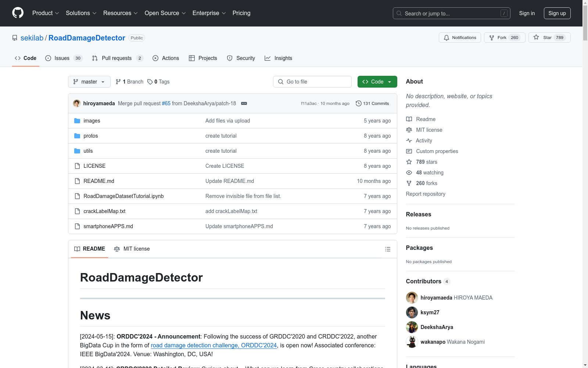This screenshot has height=368, width=588.
Task: Open the Actions tab
Action: pyautogui.click(x=166, y=58)
